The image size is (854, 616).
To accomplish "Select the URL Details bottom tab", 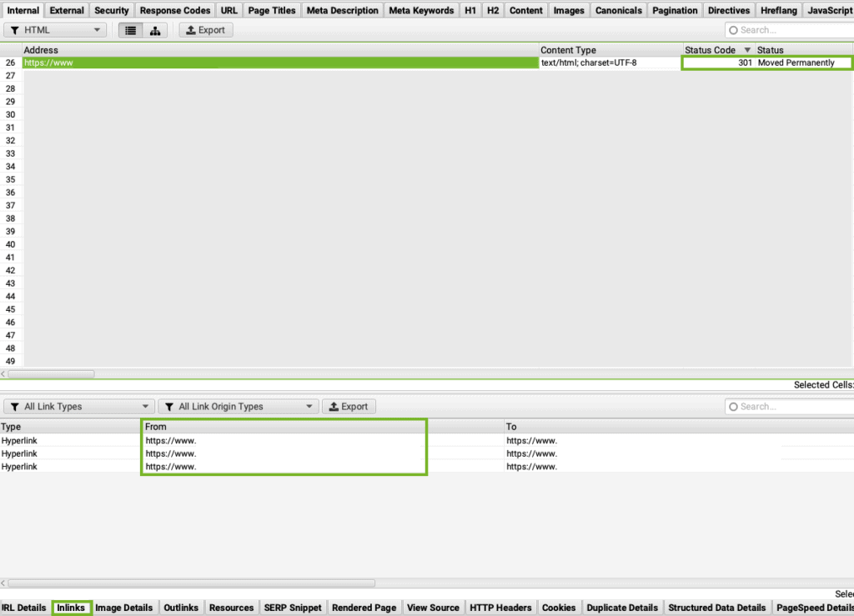I will coord(24,608).
